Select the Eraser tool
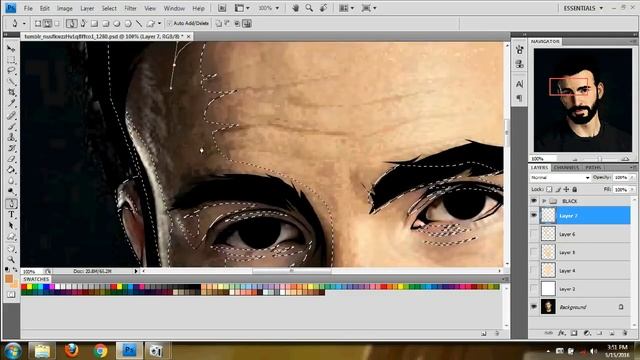The width and height of the screenshot is (640, 360). click(11, 159)
